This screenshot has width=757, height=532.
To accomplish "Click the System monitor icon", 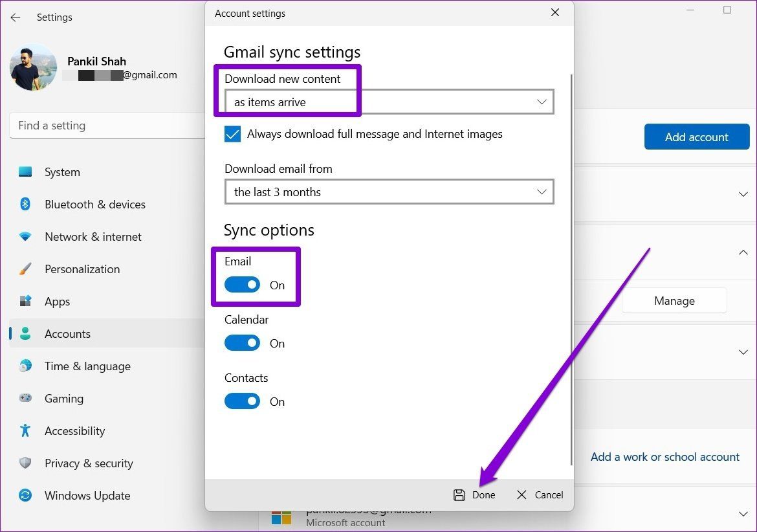I will tap(25, 172).
